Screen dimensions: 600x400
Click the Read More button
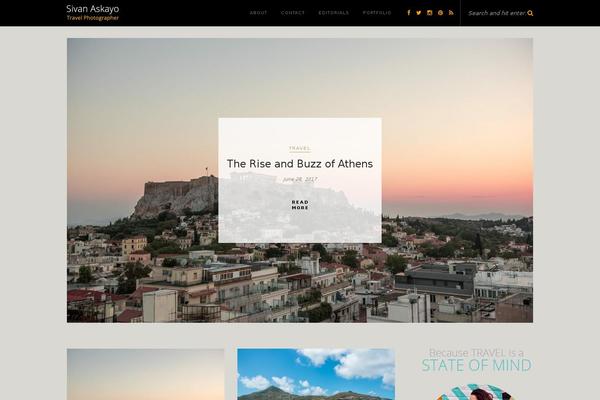[x=300, y=204]
